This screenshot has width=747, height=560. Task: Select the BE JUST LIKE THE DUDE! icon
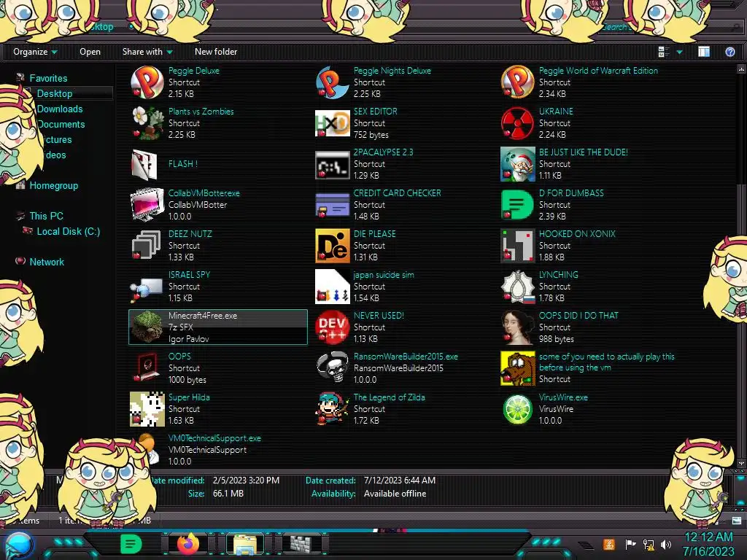pyautogui.click(x=517, y=164)
